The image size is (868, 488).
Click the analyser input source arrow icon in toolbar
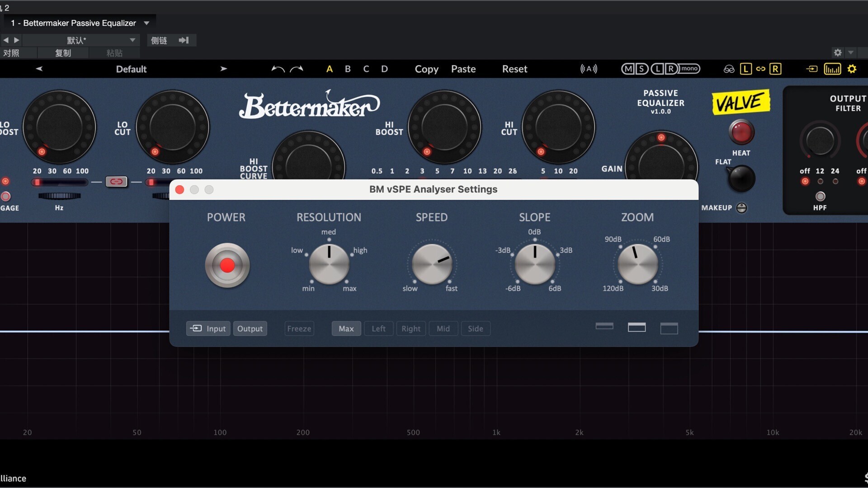[x=812, y=69]
